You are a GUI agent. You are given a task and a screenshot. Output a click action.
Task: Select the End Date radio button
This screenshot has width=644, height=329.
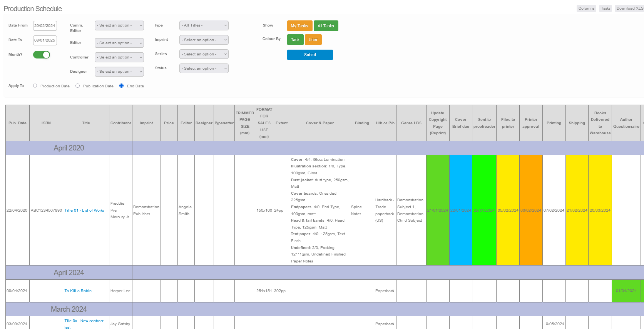coord(122,86)
